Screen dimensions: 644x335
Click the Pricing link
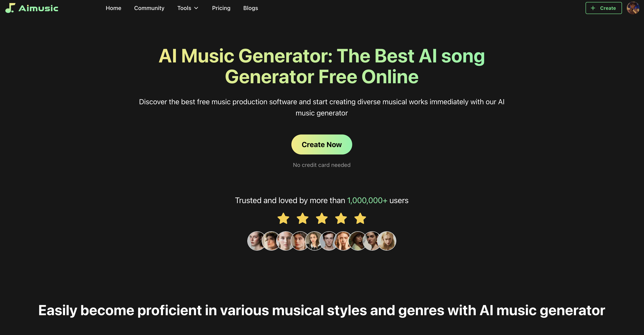tap(221, 8)
